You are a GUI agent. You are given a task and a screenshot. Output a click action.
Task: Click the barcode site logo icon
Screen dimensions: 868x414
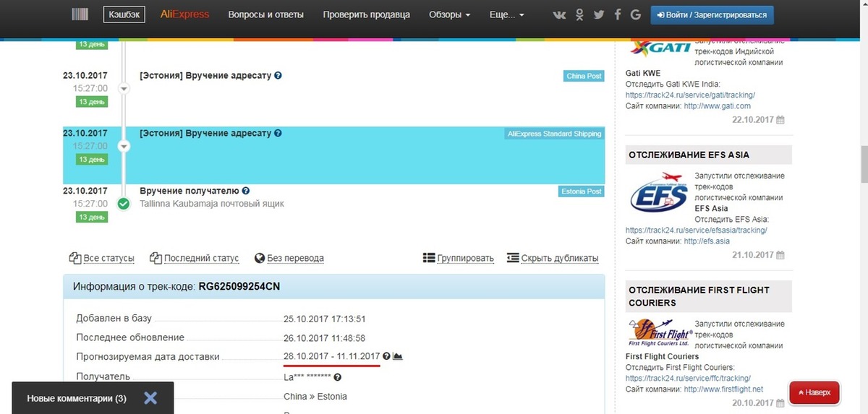[81, 14]
